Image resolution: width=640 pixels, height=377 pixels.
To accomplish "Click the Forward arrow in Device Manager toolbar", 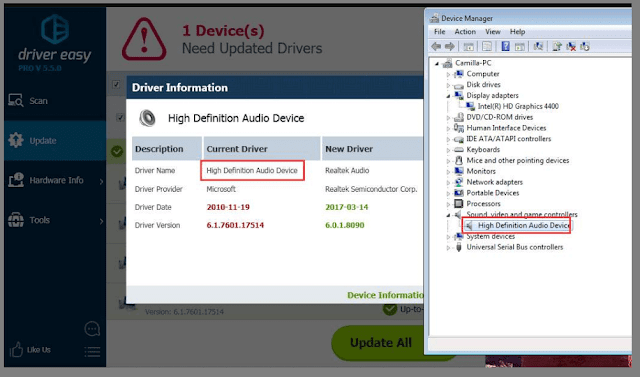I will coord(449,47).
